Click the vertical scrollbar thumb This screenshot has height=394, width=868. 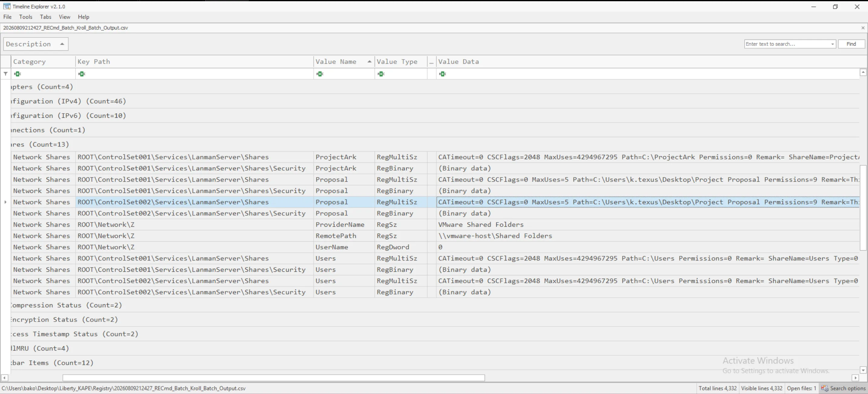(863, 208)
